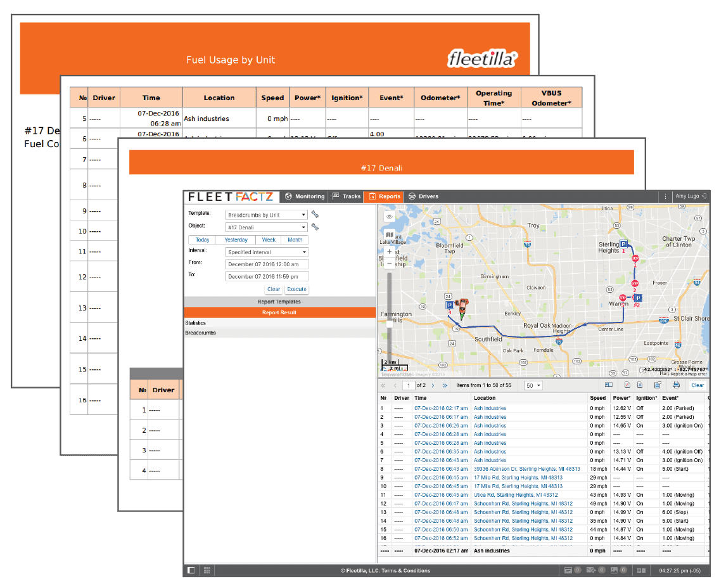Screen dimensions: 726x588
Task: Zoom in the map with plus button
Action: pos(390,252)
